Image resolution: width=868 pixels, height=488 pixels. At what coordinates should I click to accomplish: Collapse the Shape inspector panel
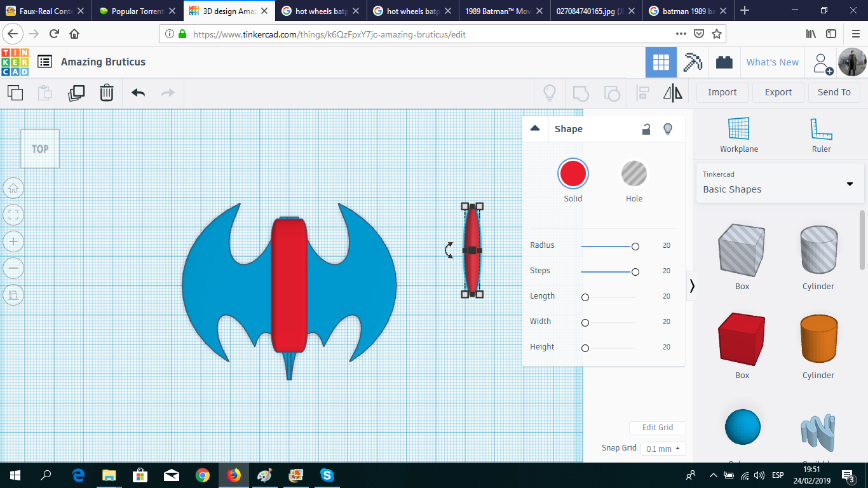[535, 128]
